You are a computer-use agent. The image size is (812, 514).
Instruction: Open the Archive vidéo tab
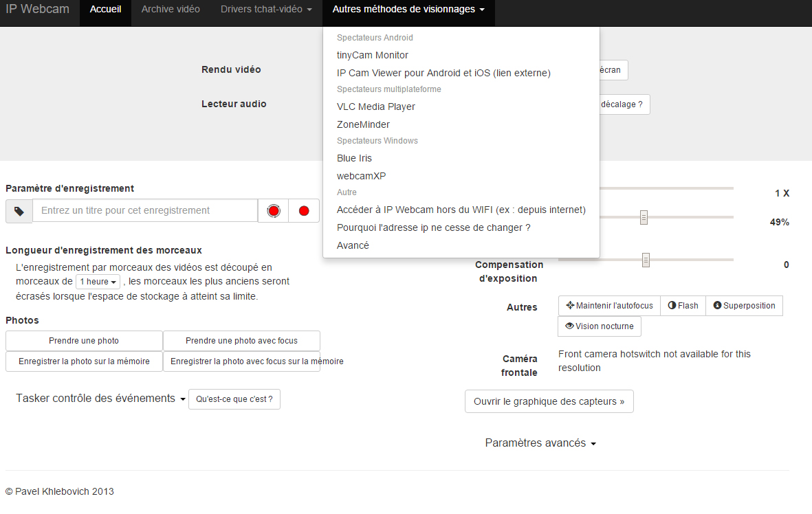tap(171, 10)
